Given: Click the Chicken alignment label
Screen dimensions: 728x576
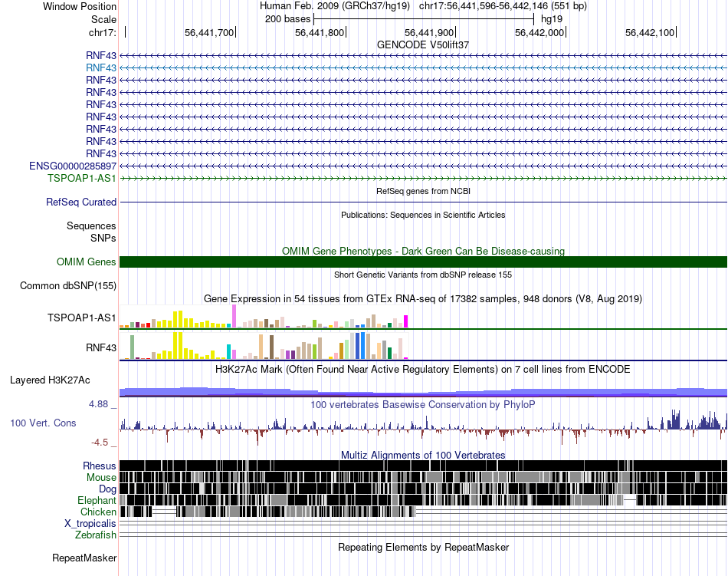Looking at the screenshot, I should (98, 512).
